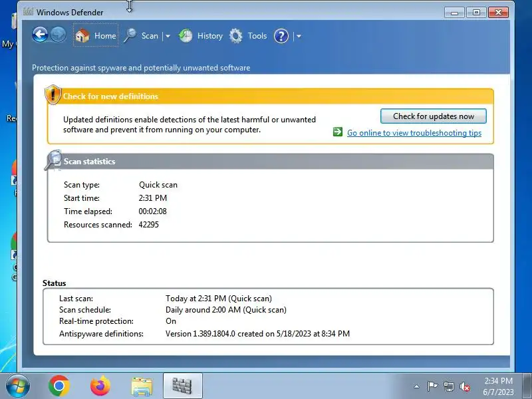Click the Time elapsed label
Screen dimensions: 532x399
[88, 211]
